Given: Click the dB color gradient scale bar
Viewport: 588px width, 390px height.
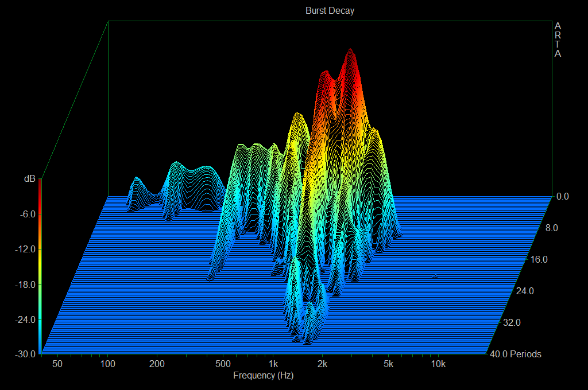Looking at the screenshot, I should (40, 266).
